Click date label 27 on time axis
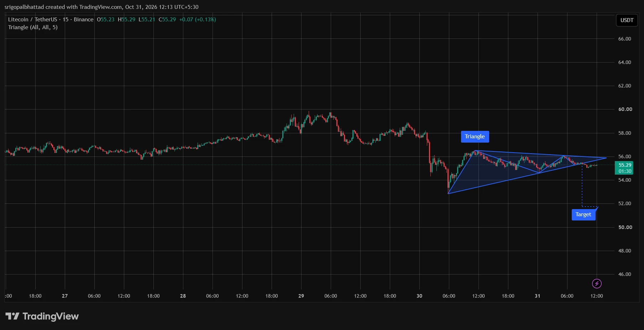Screen dimensions: 644x330 65,296
